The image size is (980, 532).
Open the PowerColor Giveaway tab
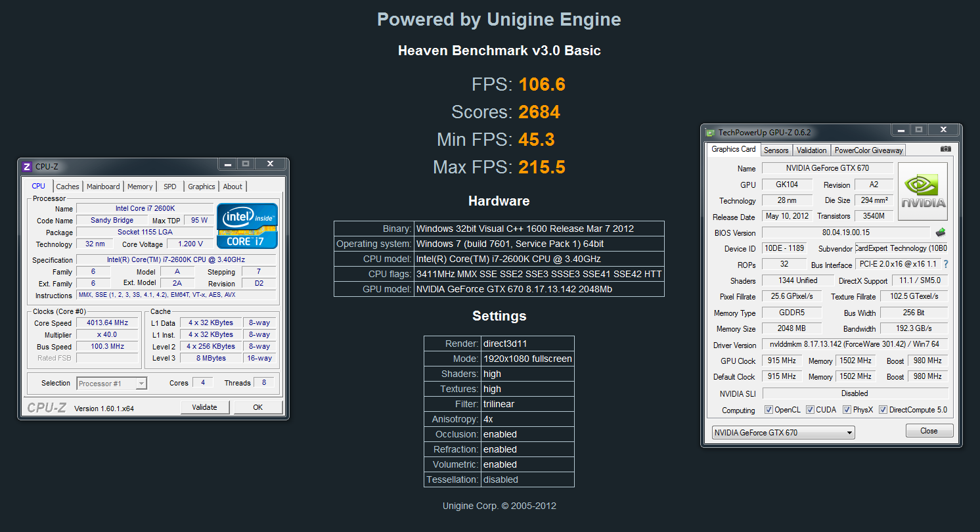pyautogui.click(x=868, y=150)
